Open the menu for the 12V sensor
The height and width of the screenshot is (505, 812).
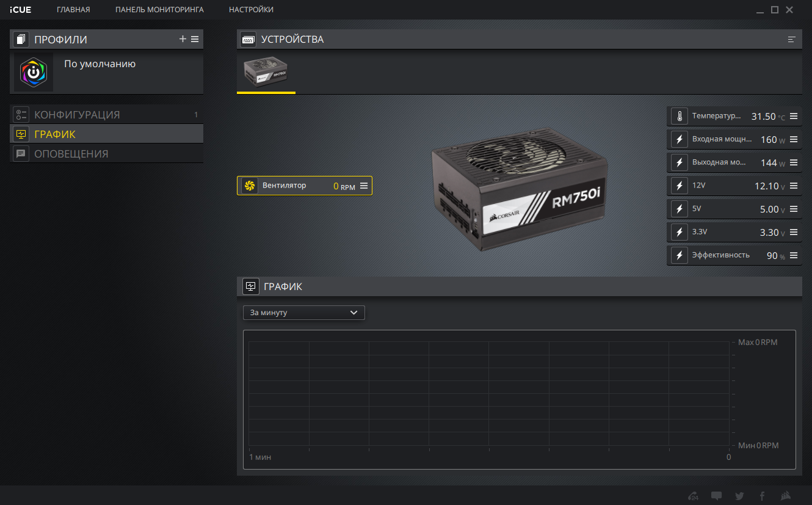(x=794, y=186)
